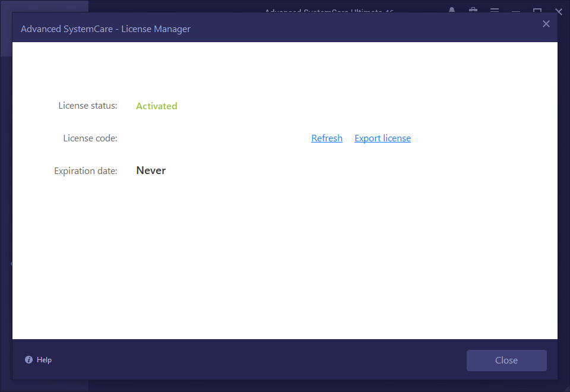The width and height of the screenshot is (570, 392).
Task: Minimize the Advanced SystemCare main window
Action: coord(516,11)
